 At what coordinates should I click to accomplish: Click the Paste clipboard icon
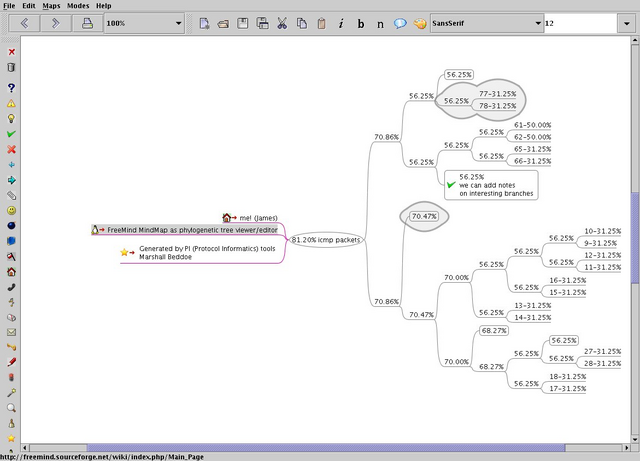point(322,23)
